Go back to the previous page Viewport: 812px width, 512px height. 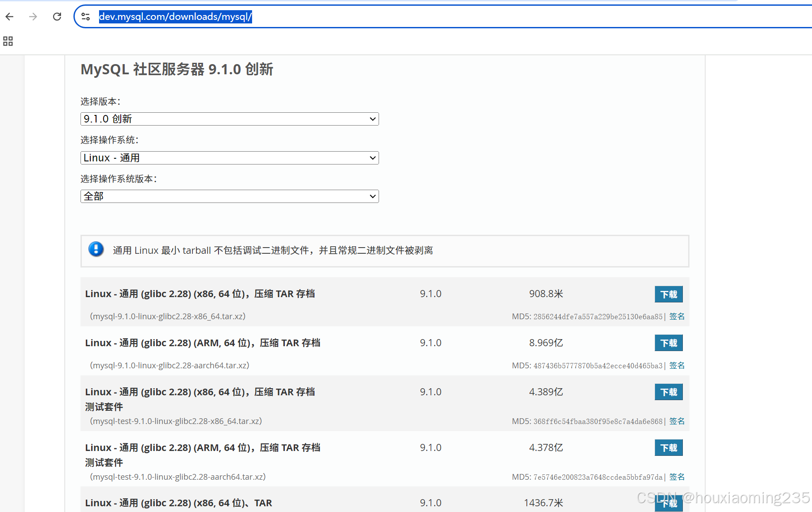[10, 17]
